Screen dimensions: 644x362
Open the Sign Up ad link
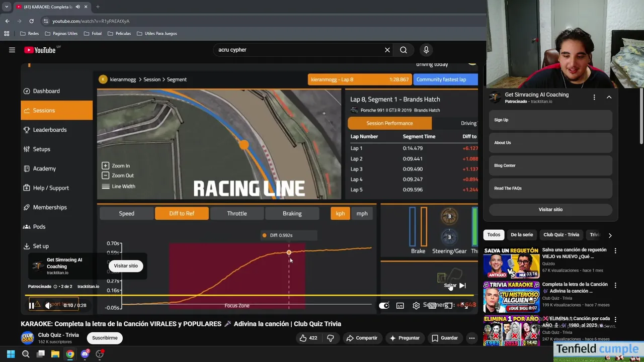(550, 120)
